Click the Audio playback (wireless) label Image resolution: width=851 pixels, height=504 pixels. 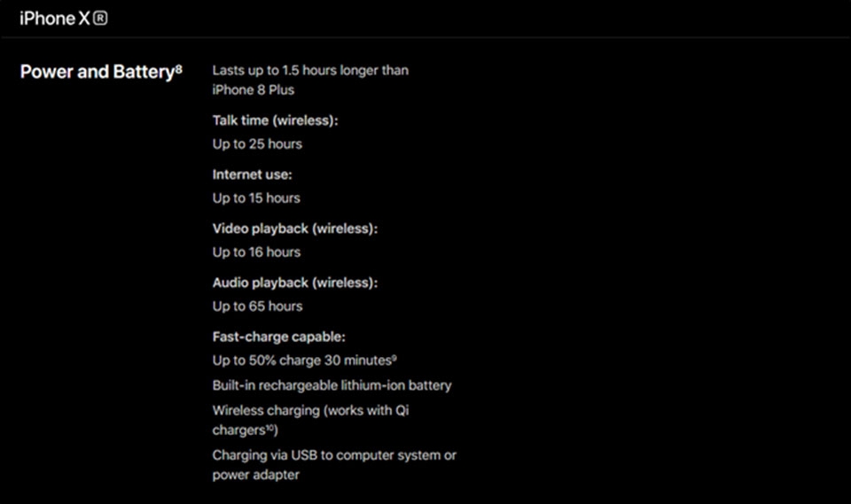pos(295,283)
